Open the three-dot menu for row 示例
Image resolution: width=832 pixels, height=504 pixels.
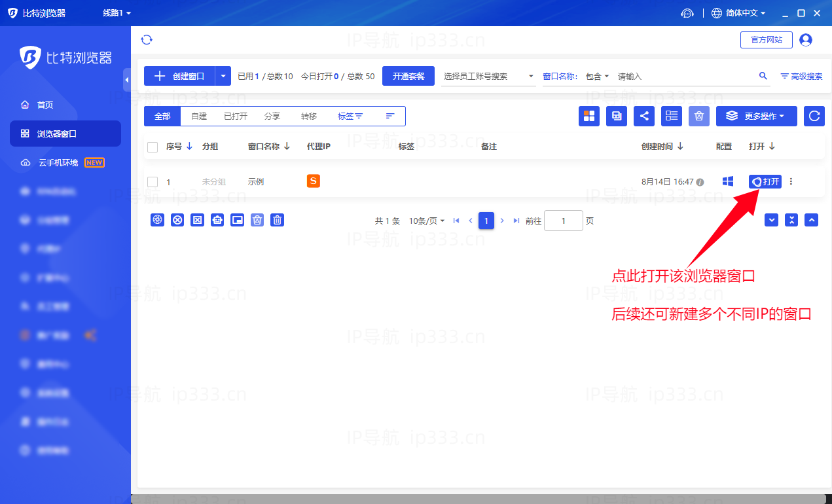coord(791,181)
